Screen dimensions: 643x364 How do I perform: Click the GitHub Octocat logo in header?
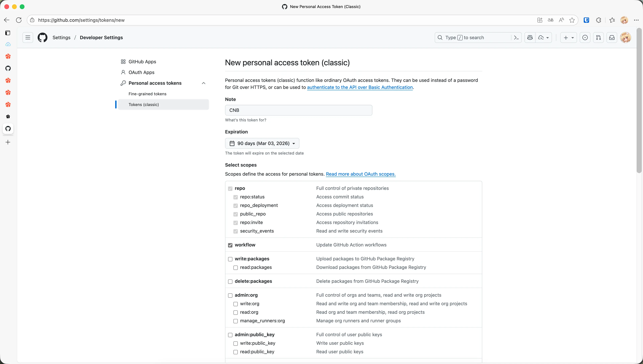43,38
